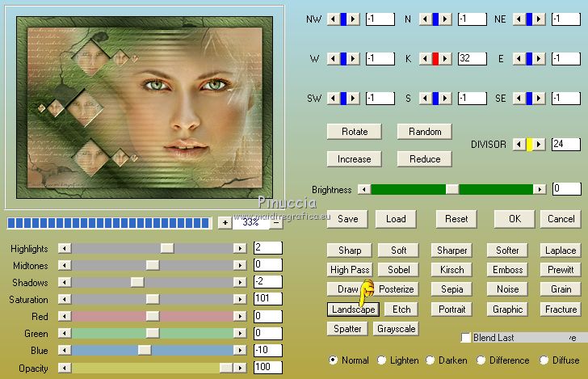Reset all filter values

456,219
